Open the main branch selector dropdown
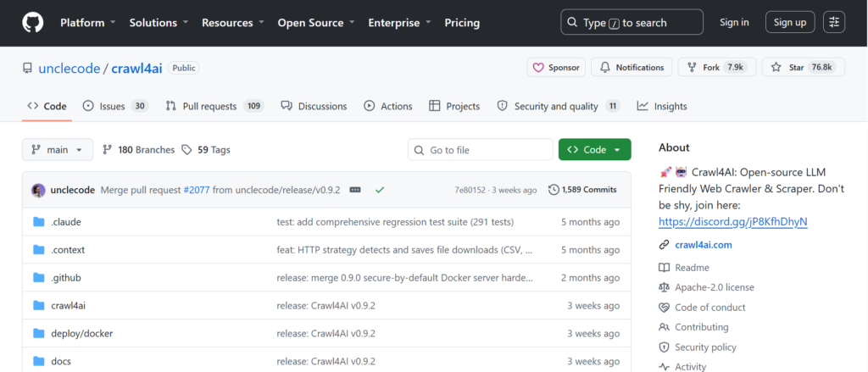The image size is (868, 372). point(58,149)
